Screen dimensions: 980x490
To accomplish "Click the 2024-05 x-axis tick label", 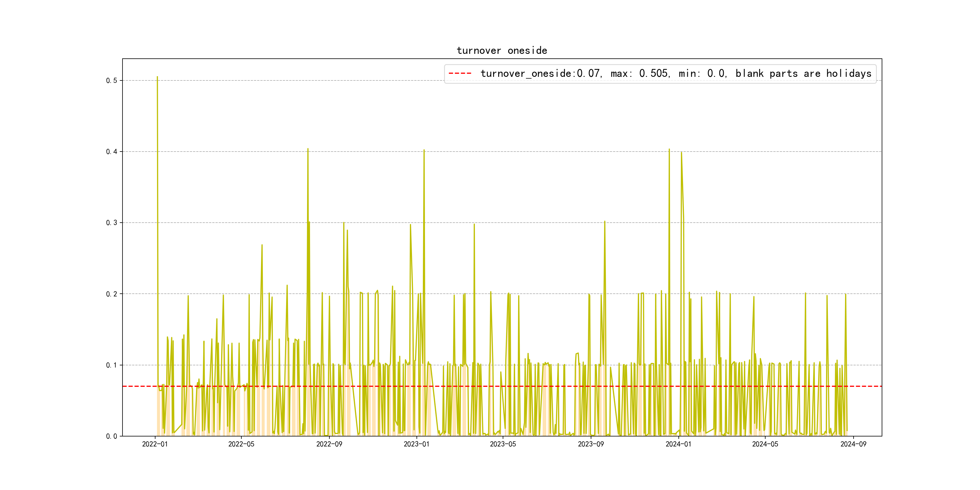I will pyautogui.click(x=765, y=444).
